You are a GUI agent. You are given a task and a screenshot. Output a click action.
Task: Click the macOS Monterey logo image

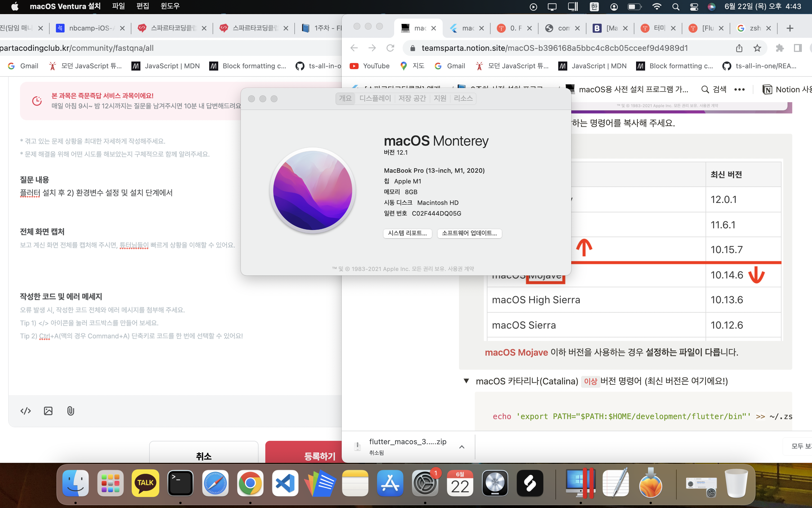point(312,190)
